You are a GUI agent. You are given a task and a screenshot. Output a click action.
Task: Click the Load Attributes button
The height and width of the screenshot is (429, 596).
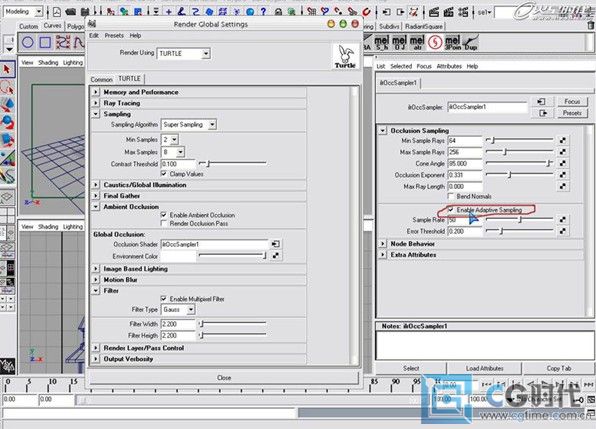click(484, 368)
